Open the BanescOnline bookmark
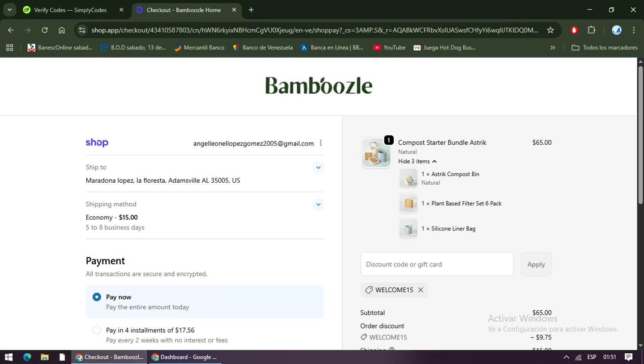 click(60, 48)
